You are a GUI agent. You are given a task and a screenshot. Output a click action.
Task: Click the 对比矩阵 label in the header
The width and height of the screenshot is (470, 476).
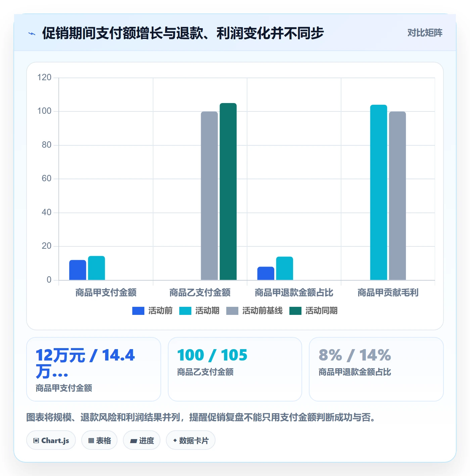pyautogui.click(x=425, y=33)
